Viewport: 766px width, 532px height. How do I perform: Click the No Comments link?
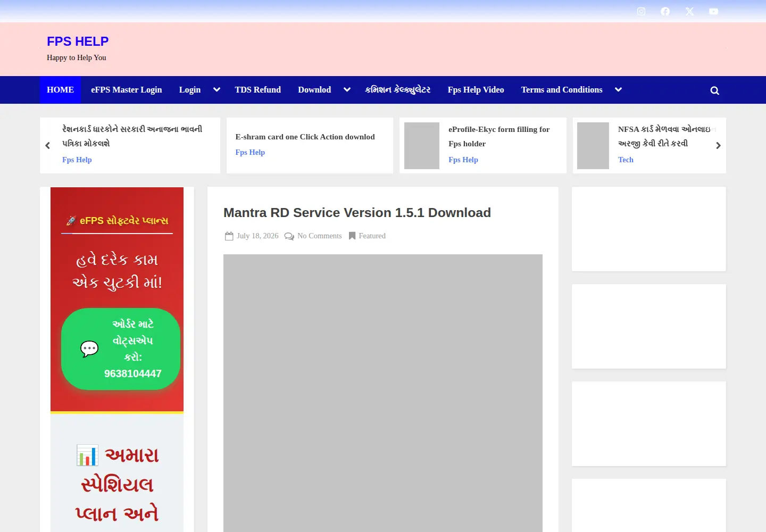[319, 236]
